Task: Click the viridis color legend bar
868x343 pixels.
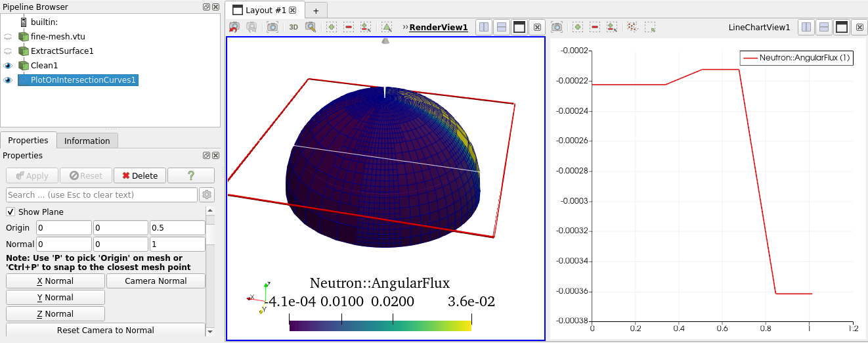Action: coord(380,325)
